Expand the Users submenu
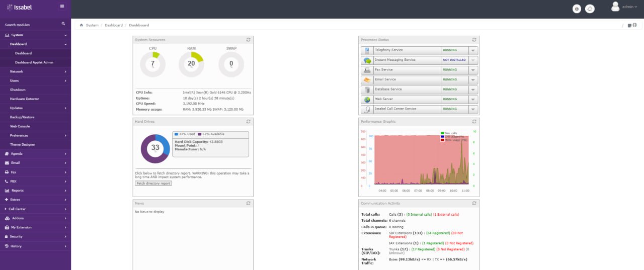Viewport: 644px width, 270px height. (35, 80)
